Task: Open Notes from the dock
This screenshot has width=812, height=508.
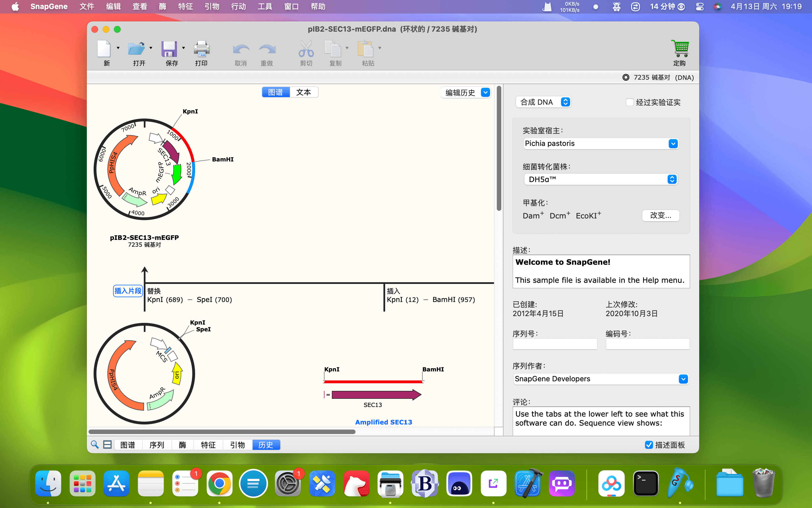Action: pyautogui.click(x=151, y=483)
